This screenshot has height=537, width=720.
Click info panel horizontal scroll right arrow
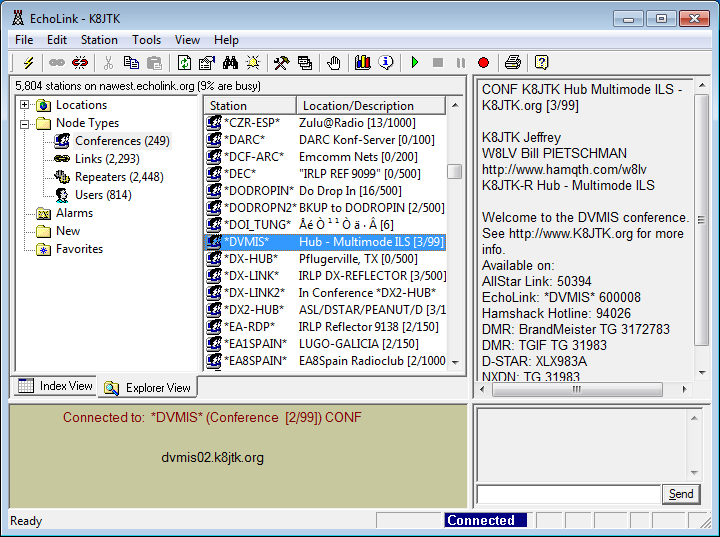pos(684,389)
